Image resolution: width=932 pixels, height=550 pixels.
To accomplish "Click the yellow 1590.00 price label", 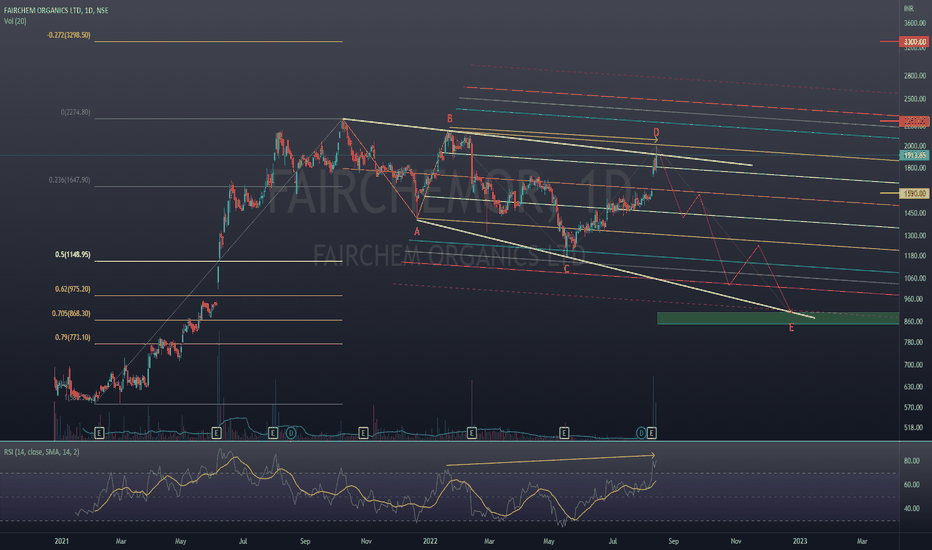I will pyautogui.click(x=915, y=193).
